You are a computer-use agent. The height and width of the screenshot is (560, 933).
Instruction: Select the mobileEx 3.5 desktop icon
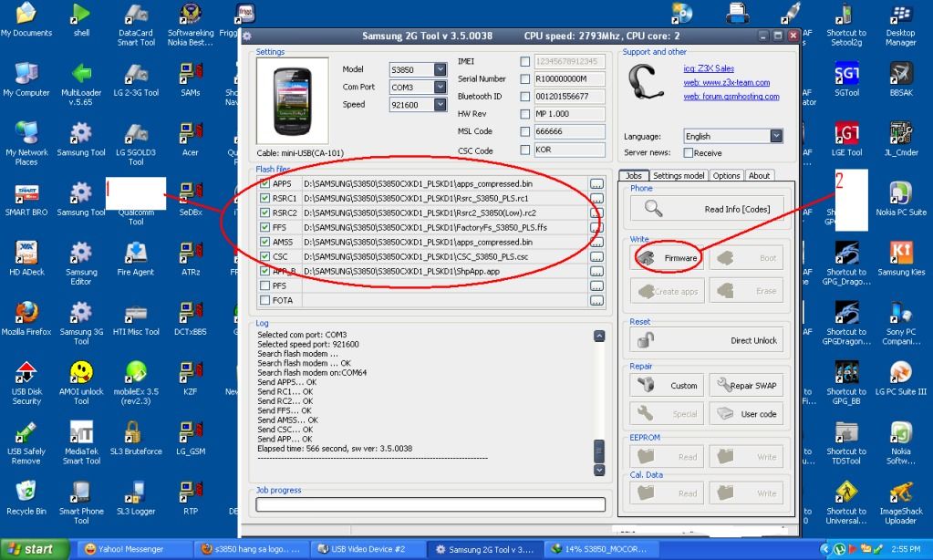coord(136,383)
